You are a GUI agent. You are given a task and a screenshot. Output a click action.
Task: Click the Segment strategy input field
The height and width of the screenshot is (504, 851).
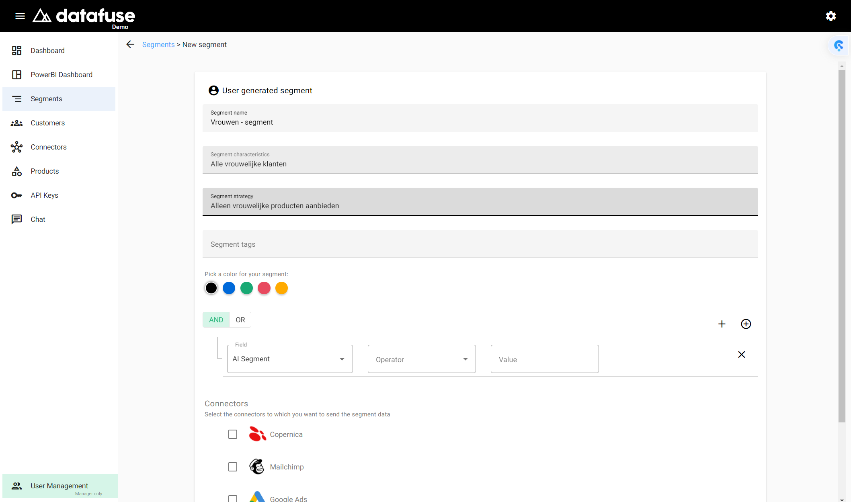click(x=480, y=202)
